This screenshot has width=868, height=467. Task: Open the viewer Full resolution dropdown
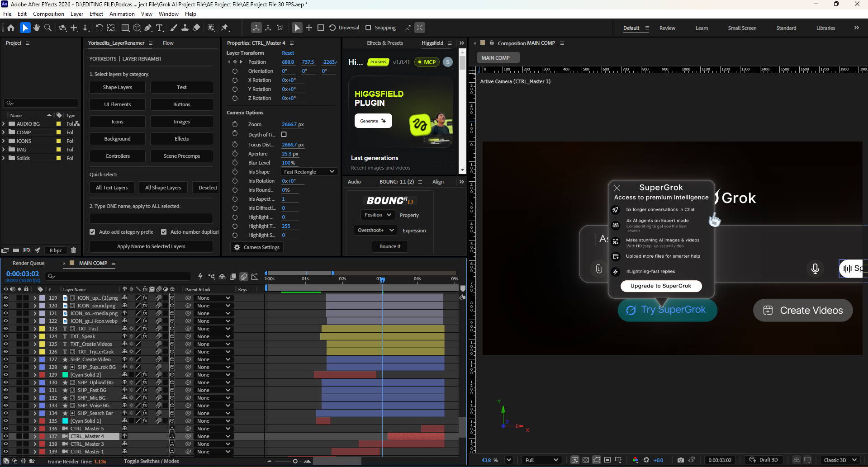coord(541,460)
